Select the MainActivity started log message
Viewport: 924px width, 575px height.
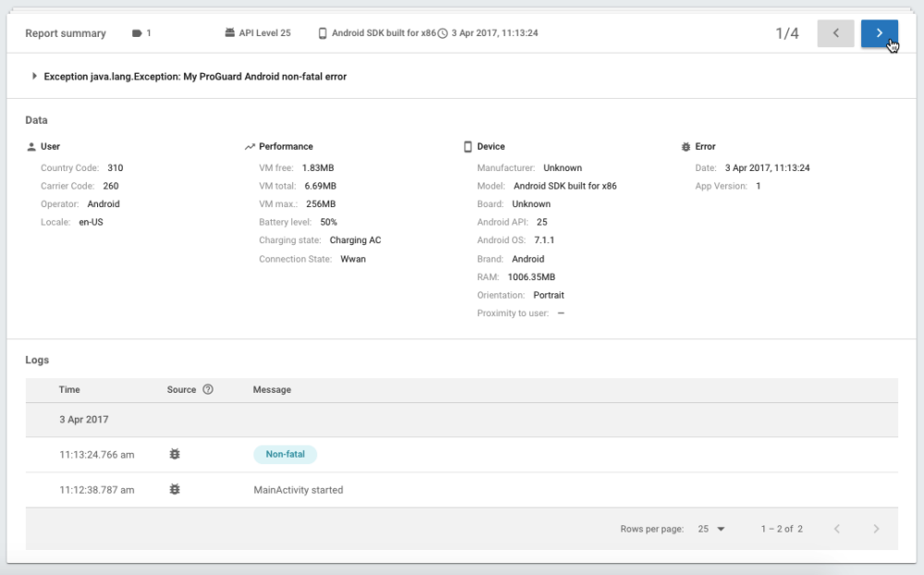click(298, 490)
